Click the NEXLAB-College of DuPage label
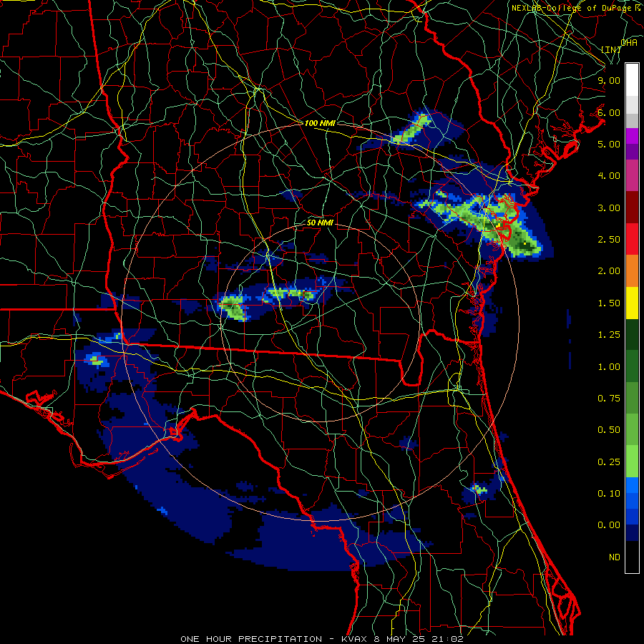The width and height of the screenshot is (644, 644). [575, 8]
